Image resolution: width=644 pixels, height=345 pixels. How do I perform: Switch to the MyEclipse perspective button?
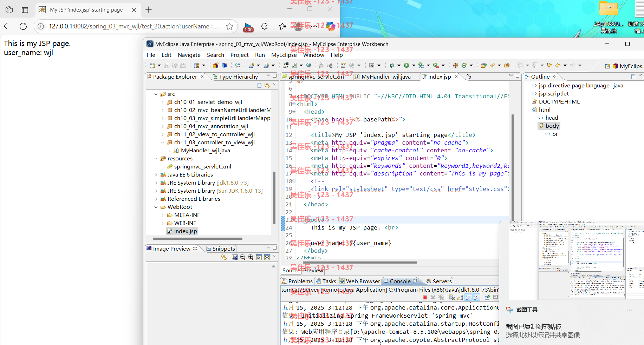(627, 66)
